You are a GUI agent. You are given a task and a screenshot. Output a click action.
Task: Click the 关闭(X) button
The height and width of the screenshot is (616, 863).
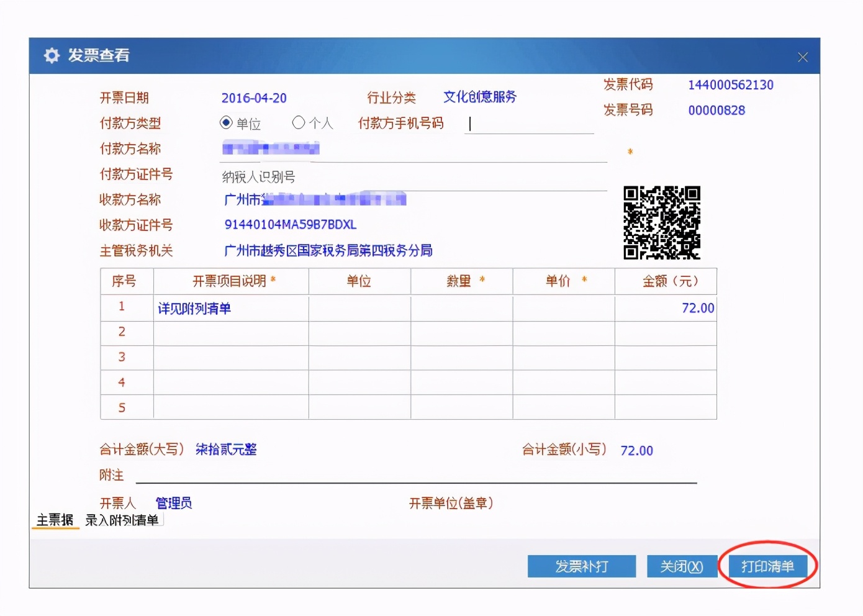coord(682,566)
